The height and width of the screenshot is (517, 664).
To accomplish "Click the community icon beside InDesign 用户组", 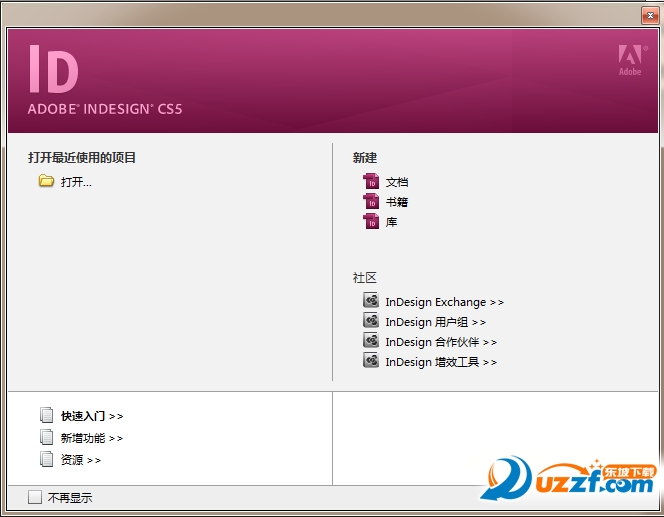I will coord(371,320).
